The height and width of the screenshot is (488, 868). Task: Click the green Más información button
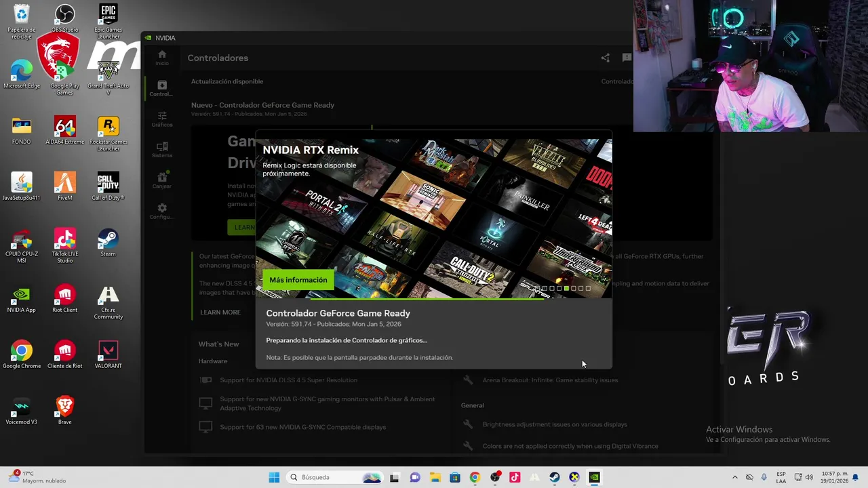298,280
